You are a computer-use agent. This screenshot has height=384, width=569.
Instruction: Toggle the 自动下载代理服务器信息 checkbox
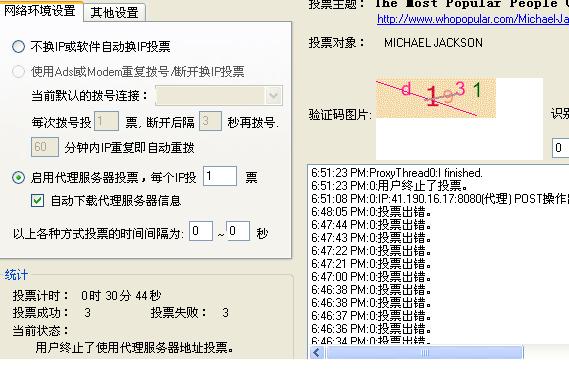click(x=37, y=200)
